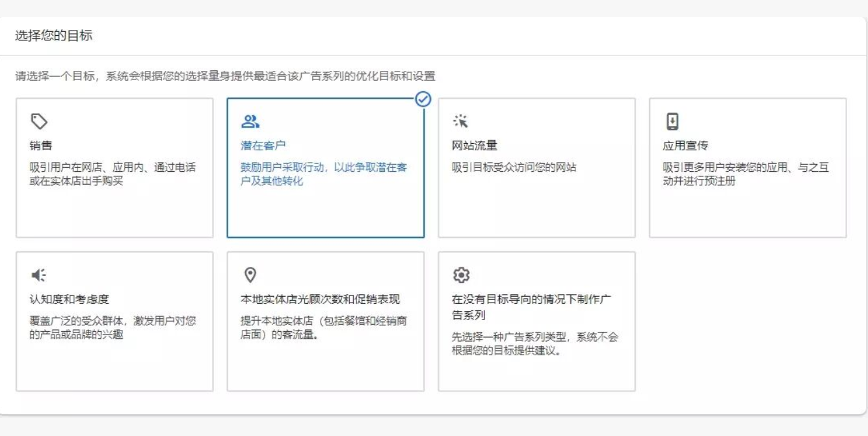This screenshot has width=868, height=436.
Task: Click the 选择您的目标 section heading
Action: coord(54,36)
